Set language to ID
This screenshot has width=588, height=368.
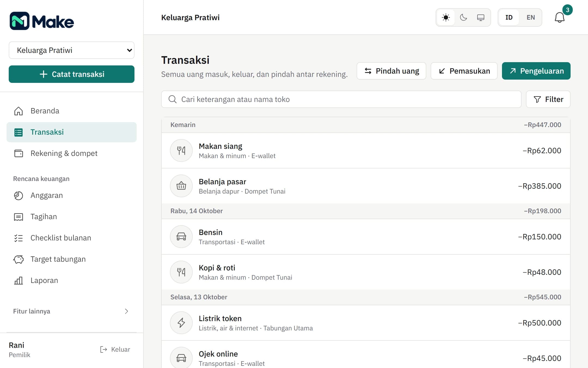click(x=509, y=17)
